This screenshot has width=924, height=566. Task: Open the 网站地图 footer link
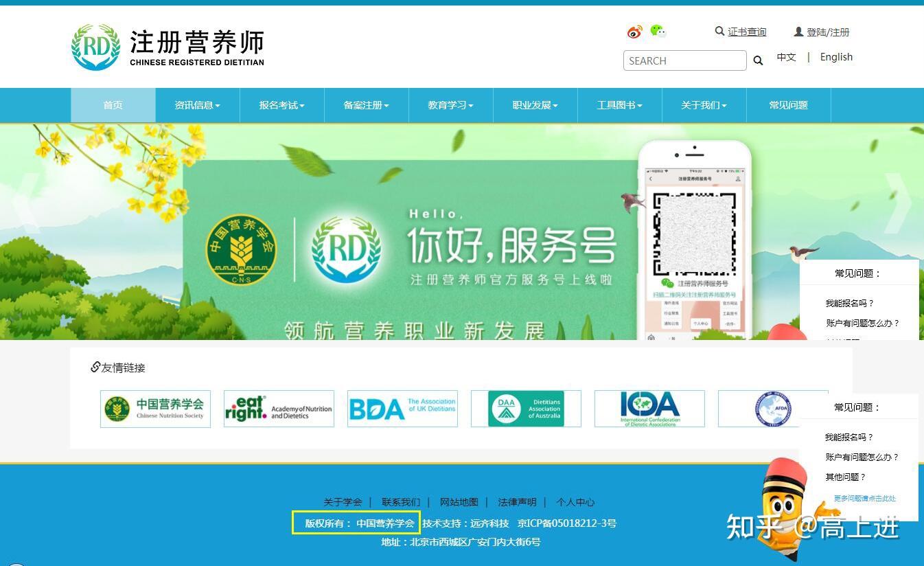click(x=459, y=502)
